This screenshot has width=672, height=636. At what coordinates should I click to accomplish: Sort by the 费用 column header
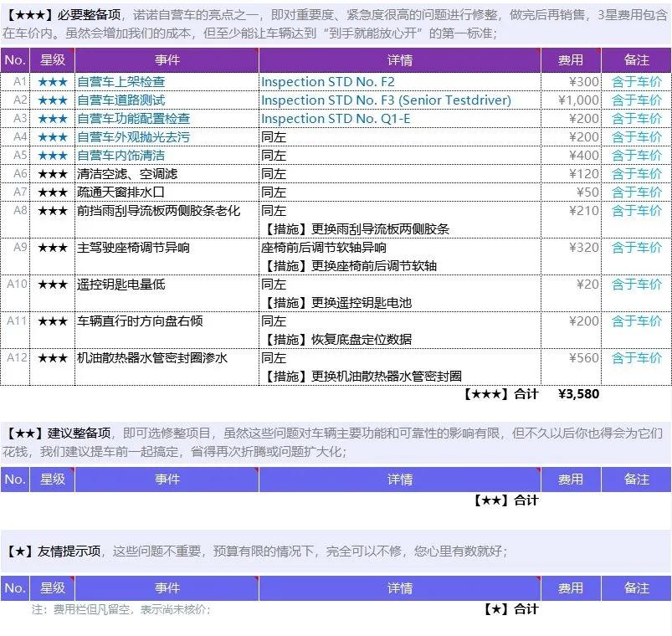coord(571,59)
